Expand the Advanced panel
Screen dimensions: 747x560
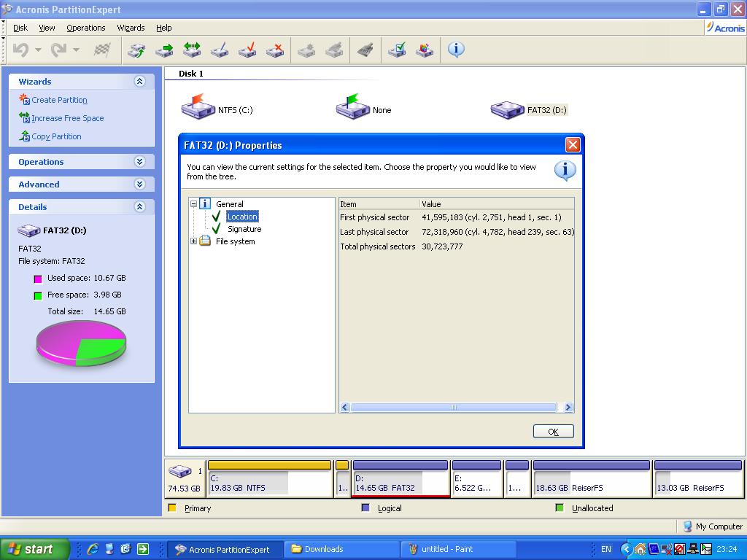tap(139, 184)
